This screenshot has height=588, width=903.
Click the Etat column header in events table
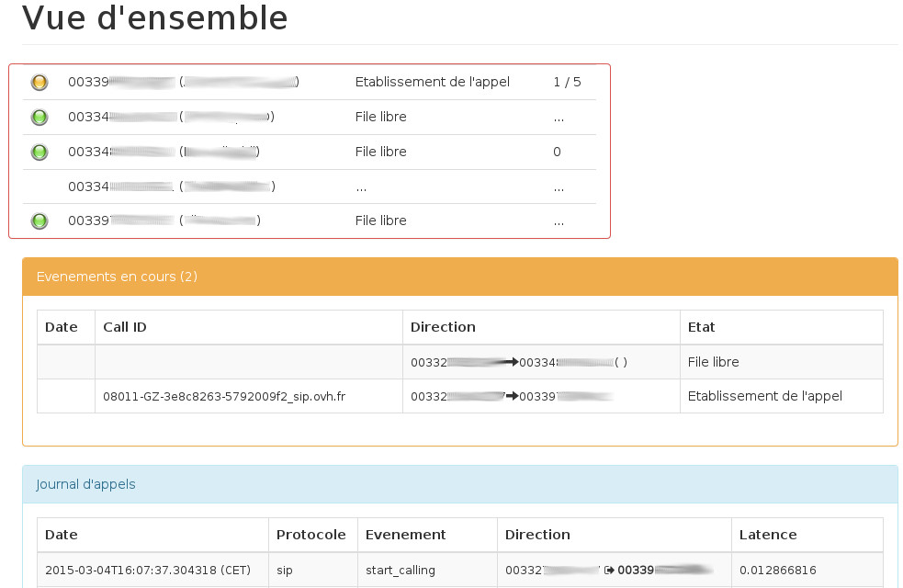[x=701, y=327]
